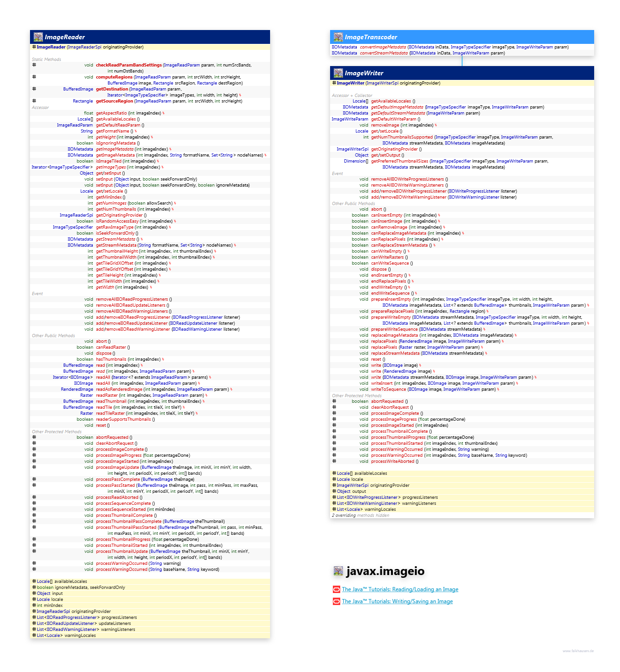Click the isSeekForwardOnly method
The image size is (620, 672).
[x=115, y=233]
